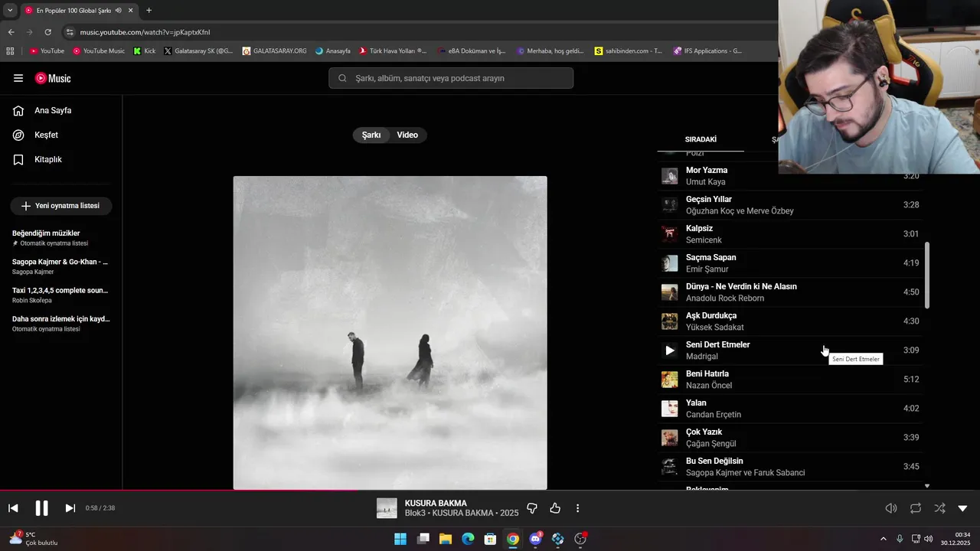Click play icon on Seni Dert Etmeler
The width and height of the screenshot is (980, 551).
pos(670,350)
